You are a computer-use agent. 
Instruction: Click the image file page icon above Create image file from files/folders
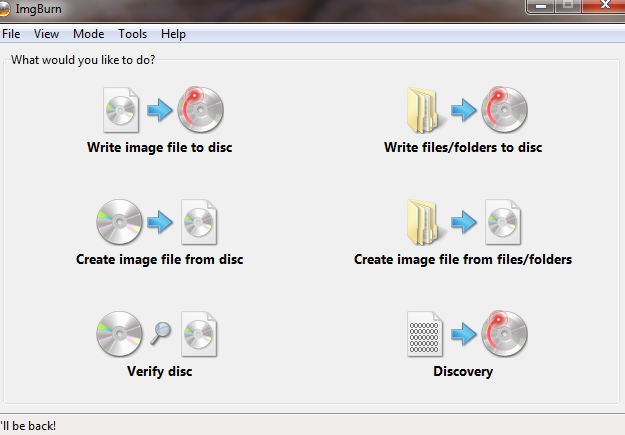(503, 222)
